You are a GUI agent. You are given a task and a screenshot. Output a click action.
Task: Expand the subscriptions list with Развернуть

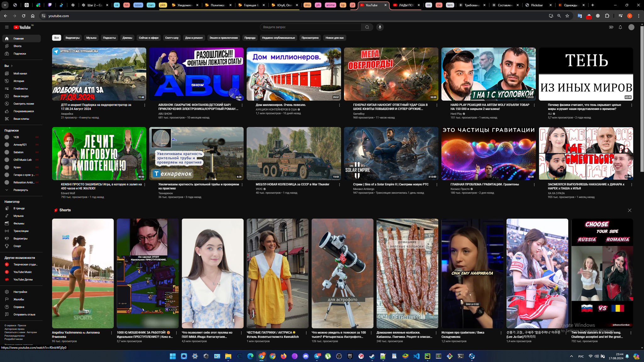pyautogui.click(x=20, y=190)
